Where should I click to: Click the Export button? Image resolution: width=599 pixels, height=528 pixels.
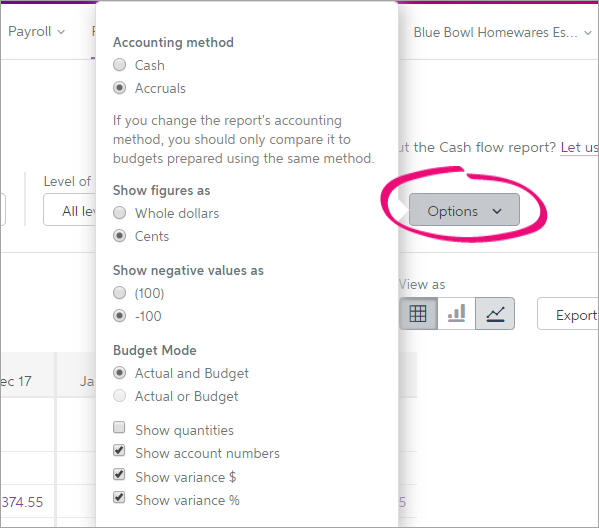(568, 314)
